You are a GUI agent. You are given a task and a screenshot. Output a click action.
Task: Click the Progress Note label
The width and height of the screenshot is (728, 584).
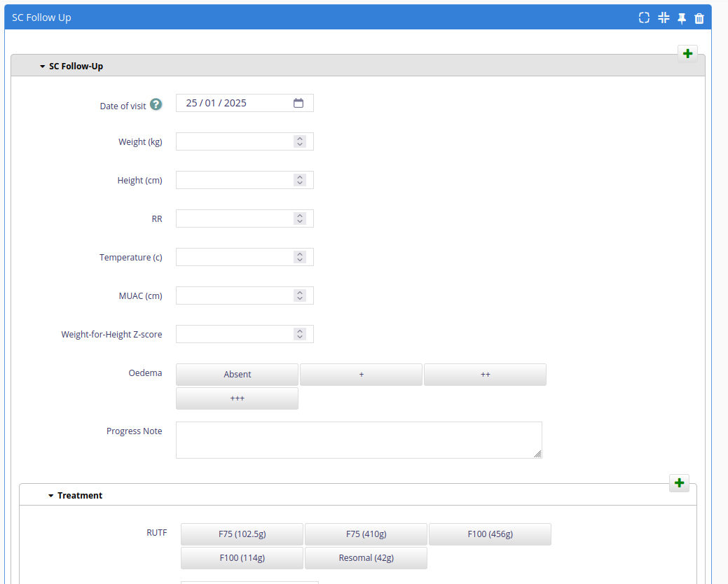coord(134,431)
